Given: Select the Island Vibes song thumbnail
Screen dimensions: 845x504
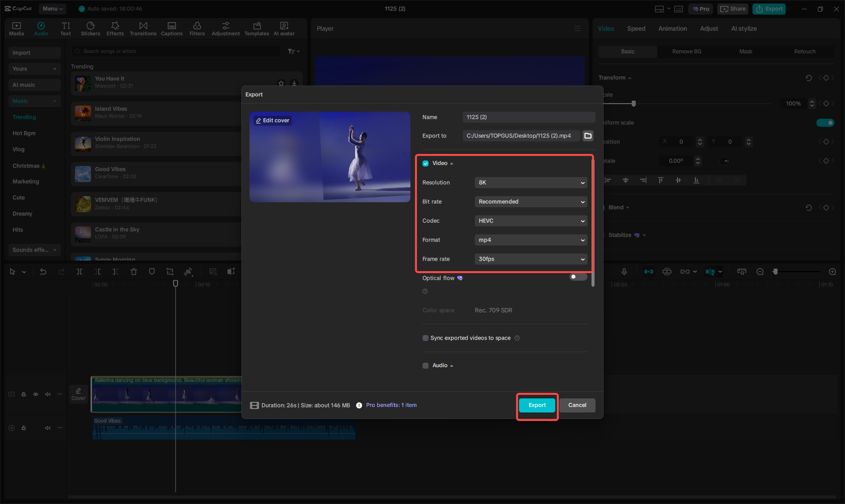Looking at the screenshot, I should [x=82, y=113].
